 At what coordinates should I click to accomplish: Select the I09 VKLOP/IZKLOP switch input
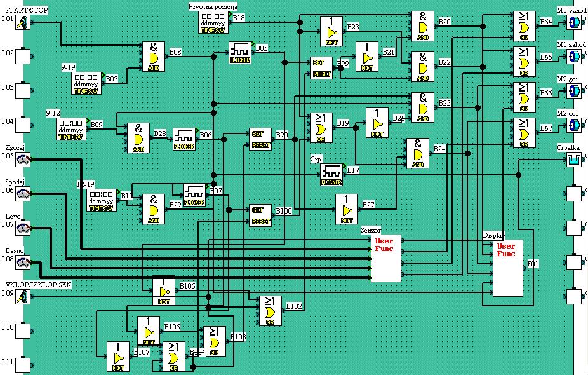click(x=22, y=297)
